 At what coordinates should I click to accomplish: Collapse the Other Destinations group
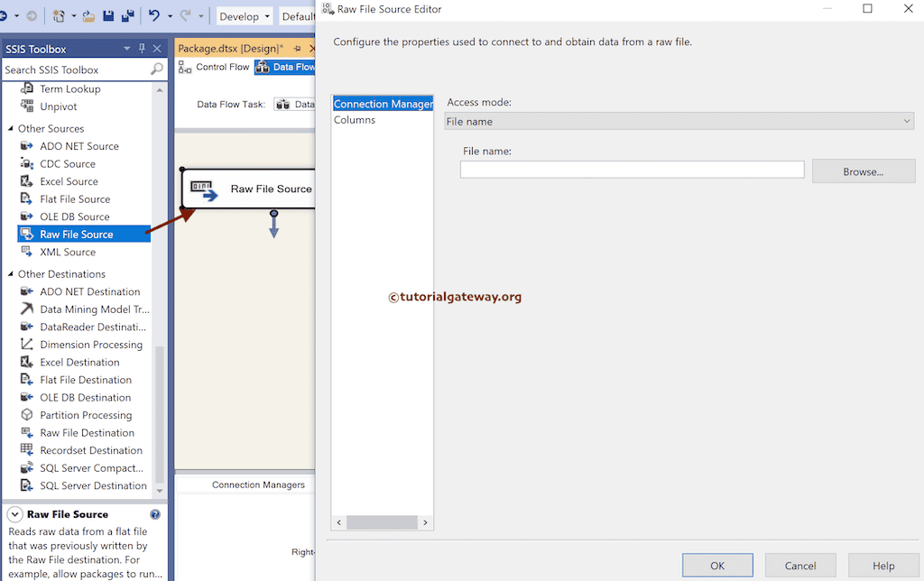(x=13, y=273)
